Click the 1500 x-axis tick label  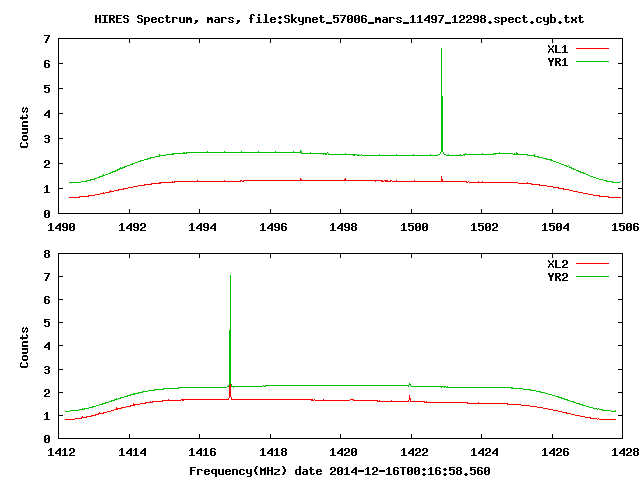click(x=414, y=227)
